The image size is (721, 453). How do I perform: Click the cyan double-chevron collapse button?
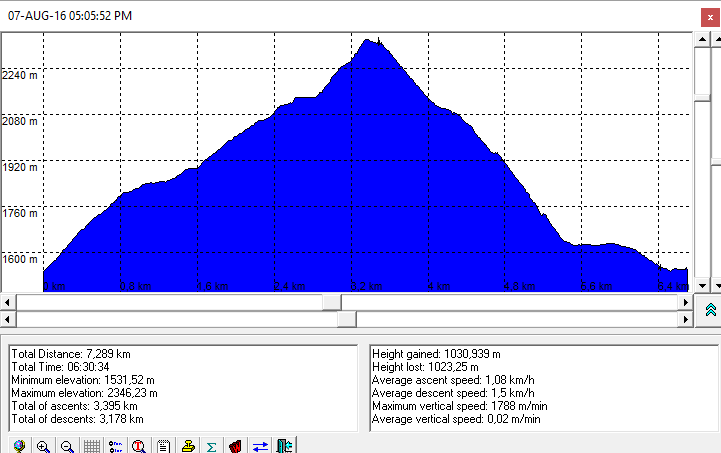tap(710, 310)
